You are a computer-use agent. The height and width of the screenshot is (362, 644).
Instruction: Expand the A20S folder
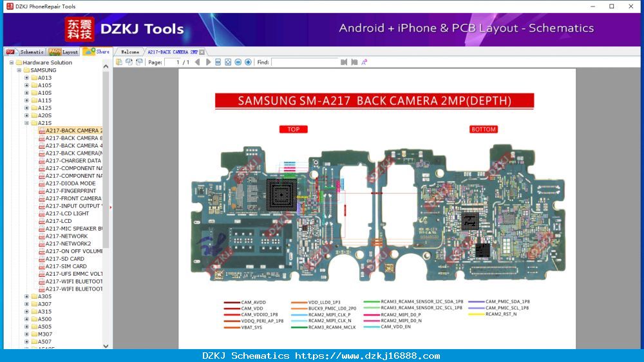pyautogui.click(x=26, y=115)
